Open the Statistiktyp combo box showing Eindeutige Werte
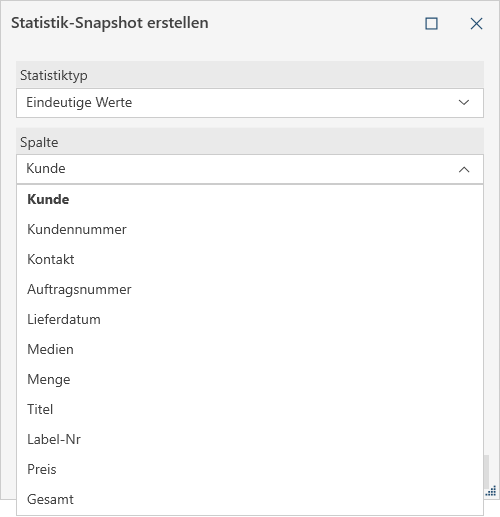 click(x=250, y=103)
